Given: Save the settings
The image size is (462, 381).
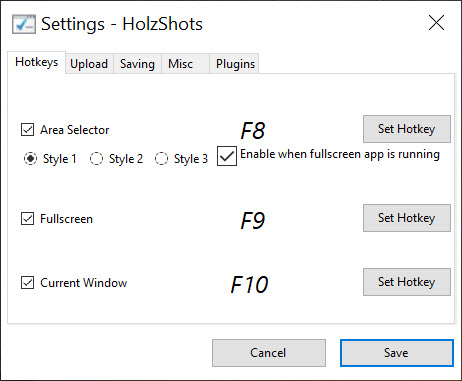Looking at the screenshot, I should [x=397, y=353].
